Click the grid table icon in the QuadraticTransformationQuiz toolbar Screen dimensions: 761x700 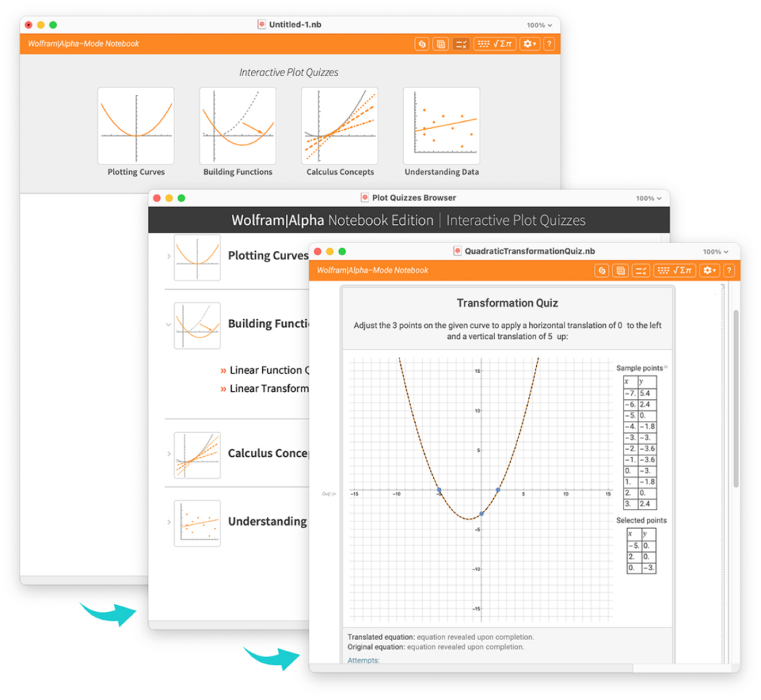coord(621,271)
